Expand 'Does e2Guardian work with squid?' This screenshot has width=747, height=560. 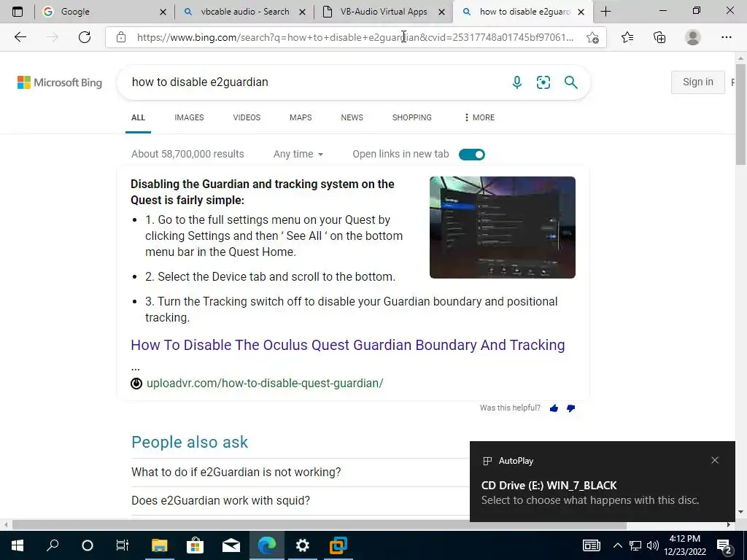point(299,500)
